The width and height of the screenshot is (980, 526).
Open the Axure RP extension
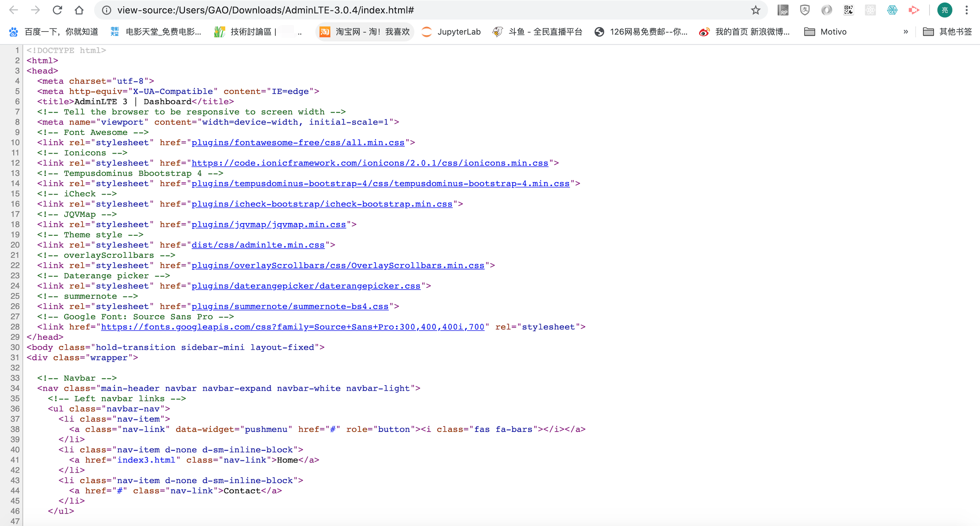coord(783,10)
